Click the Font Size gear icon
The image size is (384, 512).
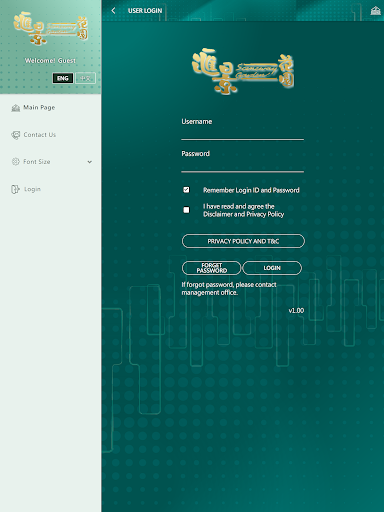[16, 162]
